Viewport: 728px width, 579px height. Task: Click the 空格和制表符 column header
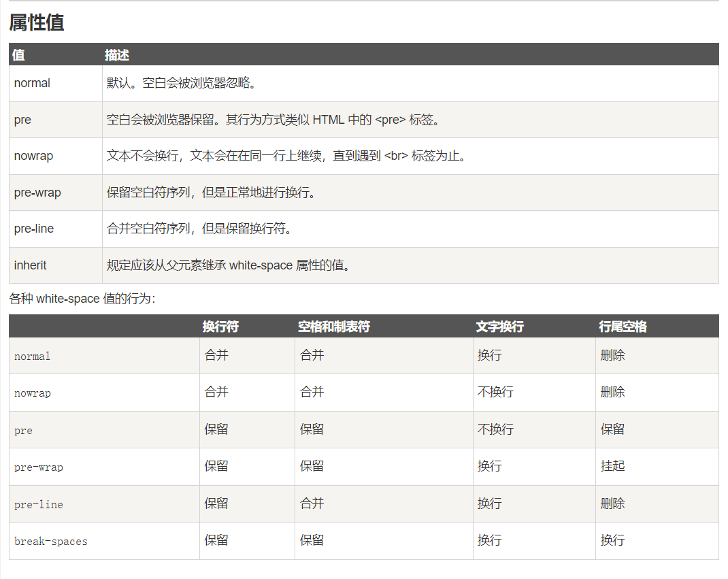point(334,327)
